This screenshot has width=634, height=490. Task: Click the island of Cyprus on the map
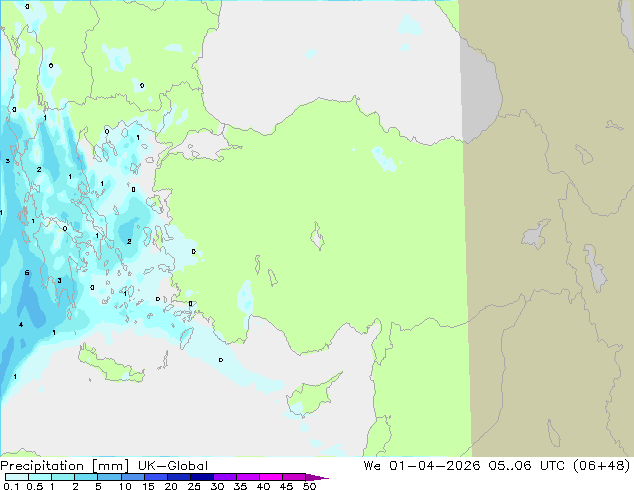(309, 398)
